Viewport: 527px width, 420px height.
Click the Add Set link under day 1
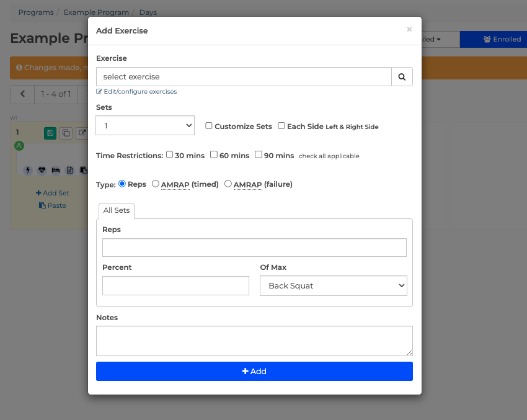click(53, 193)
